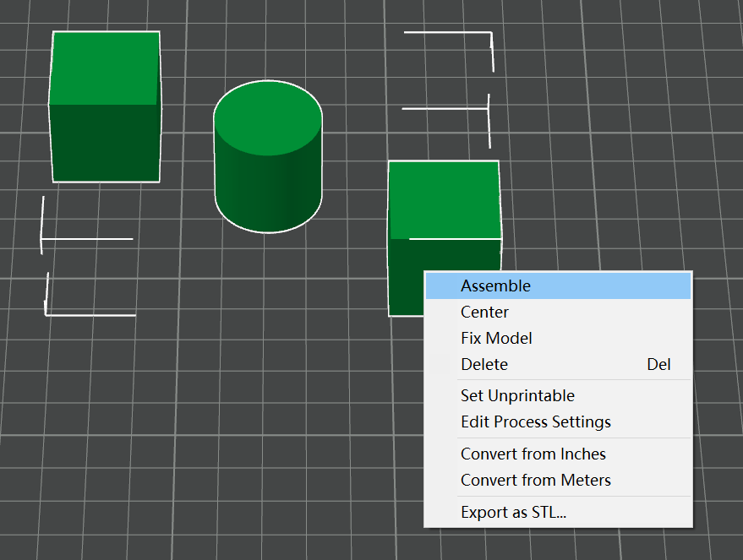The image size is (743, 560).
Task: Convert the model from meters
Action: [x=535, y=480]
